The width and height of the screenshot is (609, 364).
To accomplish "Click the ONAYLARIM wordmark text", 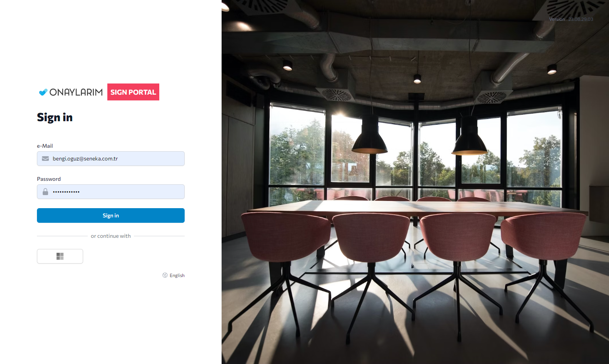I will (76, 92).
